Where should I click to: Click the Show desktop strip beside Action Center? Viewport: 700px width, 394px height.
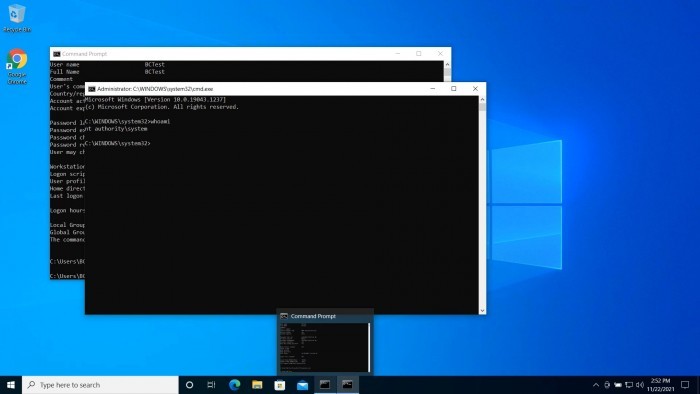[698, 385]
